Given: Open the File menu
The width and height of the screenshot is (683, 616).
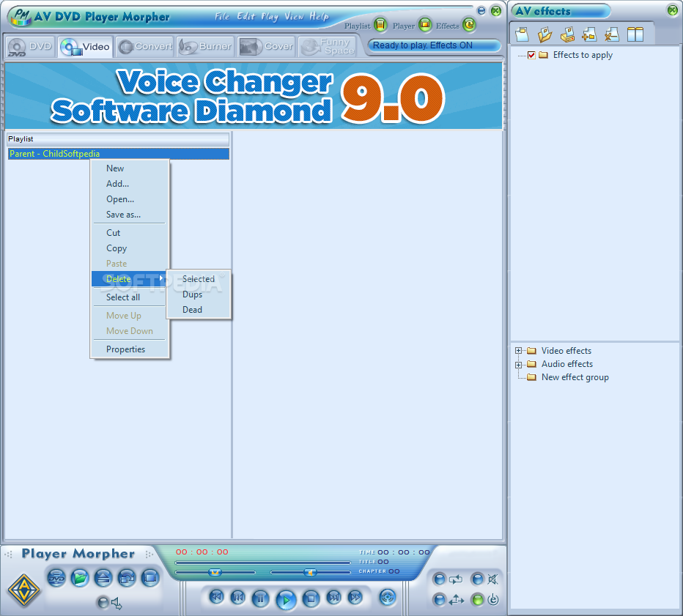Looking at the screenshot, I should point(222,17).
